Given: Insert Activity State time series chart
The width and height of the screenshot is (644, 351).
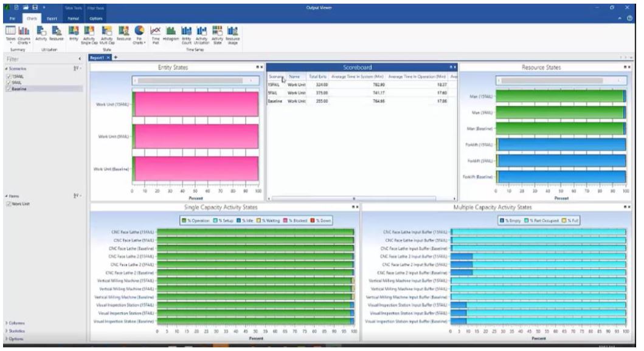Looking at the screenshot, I should click(217, 35).
